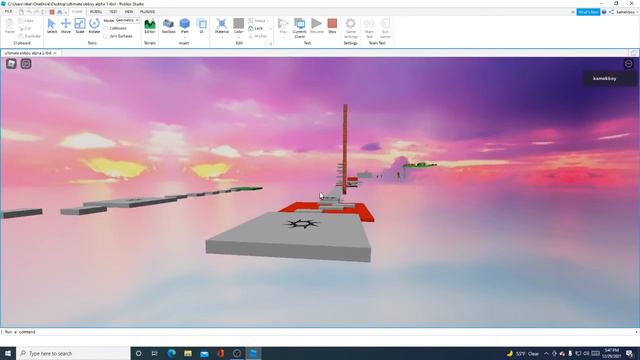
Task: Toggle the Lock tool
Action: pos(256,29)
